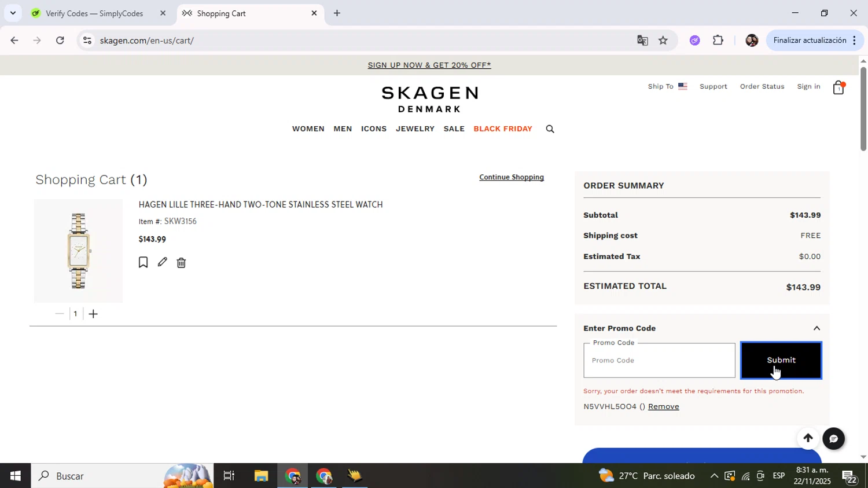Open the browser extensions puzzle icon
This screenshot has width=868, height=488.
pyautogui.click(x=718, y=41)
